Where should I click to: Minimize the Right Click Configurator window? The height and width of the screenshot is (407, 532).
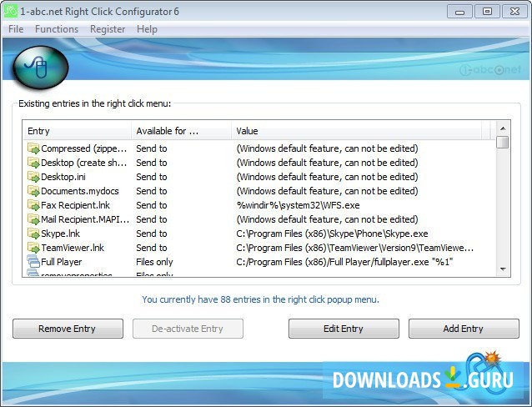[459, 12]
